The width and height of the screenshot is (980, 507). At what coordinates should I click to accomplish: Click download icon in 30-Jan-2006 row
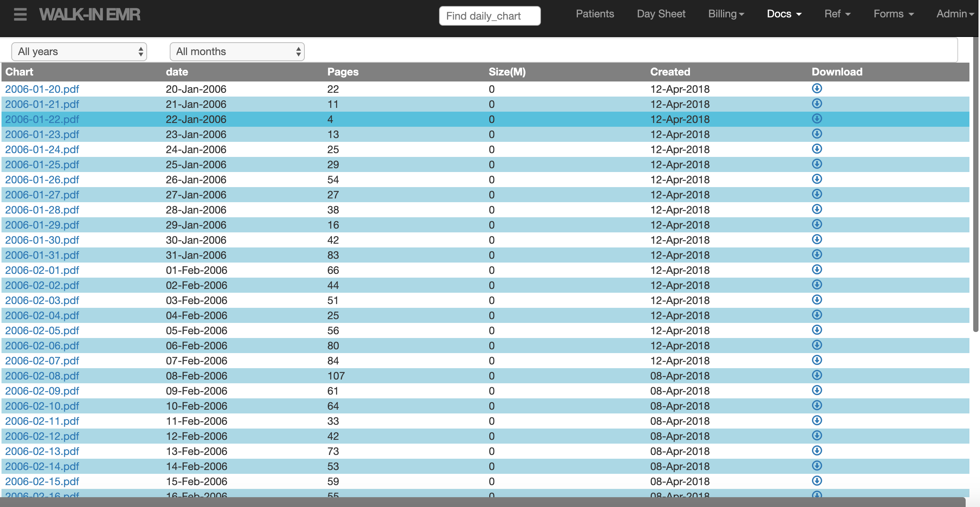816,239
